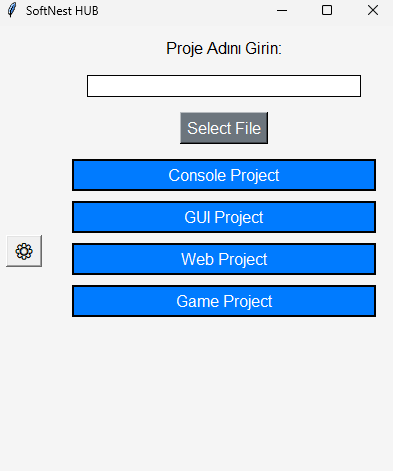The height and width of the screenshot is (471, 393).
Task: Pick the blue Console Project bar
Action: tap(224, 175)
